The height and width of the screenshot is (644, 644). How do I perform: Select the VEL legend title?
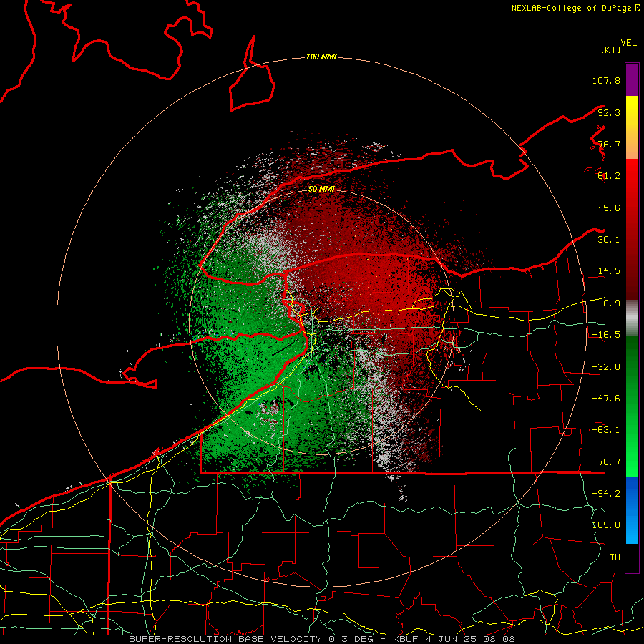(628, 43)
